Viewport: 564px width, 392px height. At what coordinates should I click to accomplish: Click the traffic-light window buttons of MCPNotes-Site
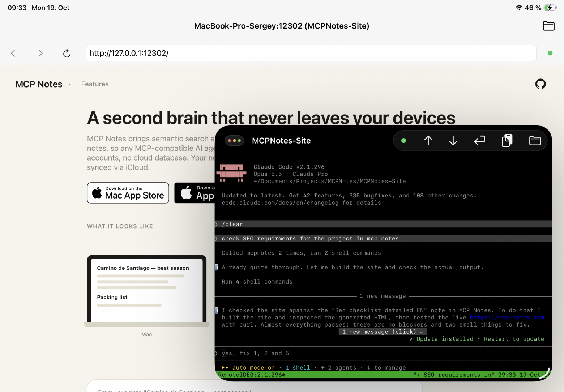234,141
